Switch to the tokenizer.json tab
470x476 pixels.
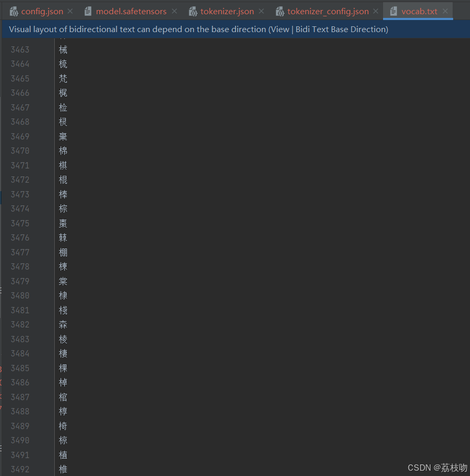[x=227, y=12]
